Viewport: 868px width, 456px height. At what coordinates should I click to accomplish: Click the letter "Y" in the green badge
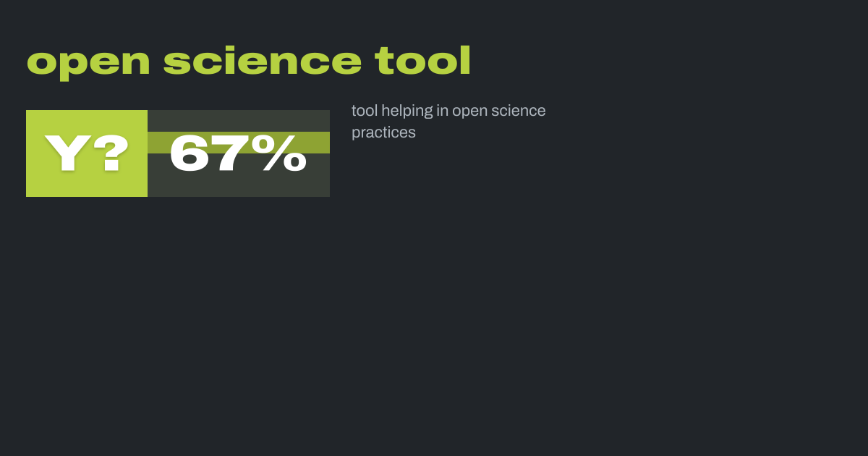coord(67,153)
